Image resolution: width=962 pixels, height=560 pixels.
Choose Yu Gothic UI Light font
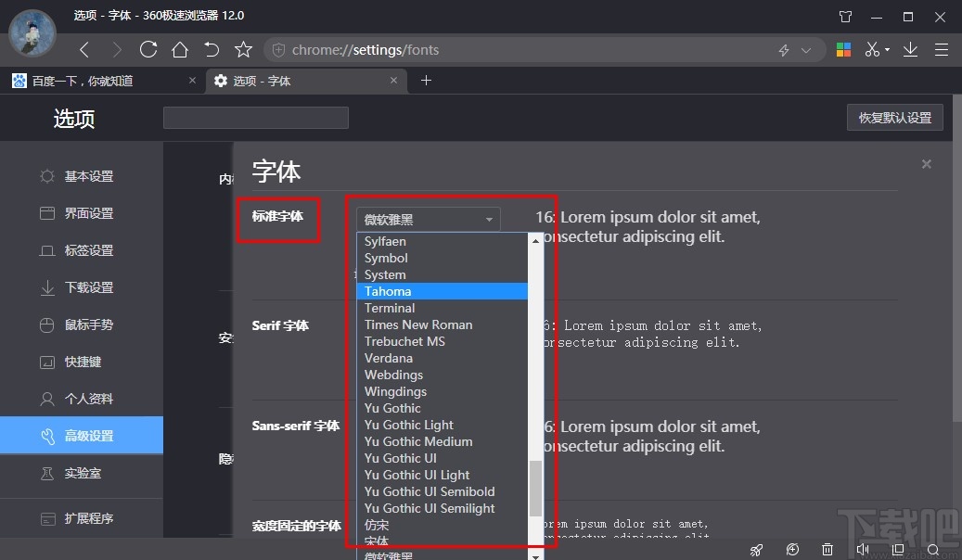(443, 475)
